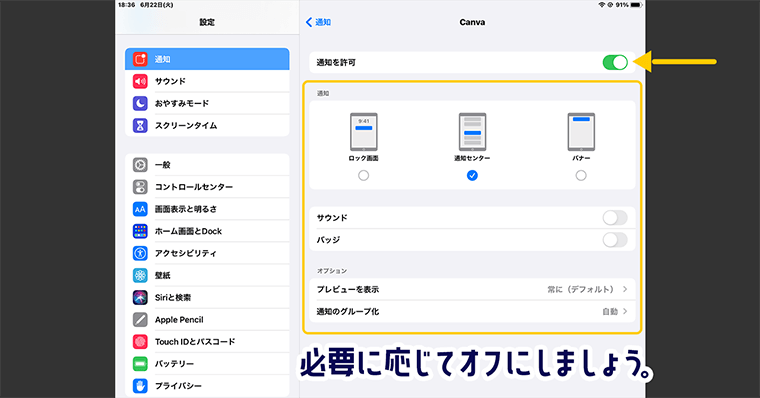Open the バッテリー battery icon
760x398 pixels.
pos(140,364)
